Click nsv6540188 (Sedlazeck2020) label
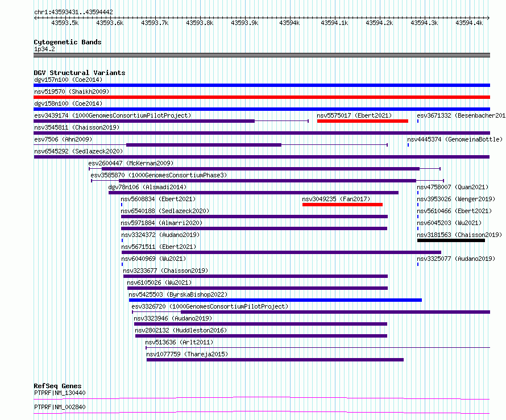This screenshot has width=506, height=420. point(165,211)
